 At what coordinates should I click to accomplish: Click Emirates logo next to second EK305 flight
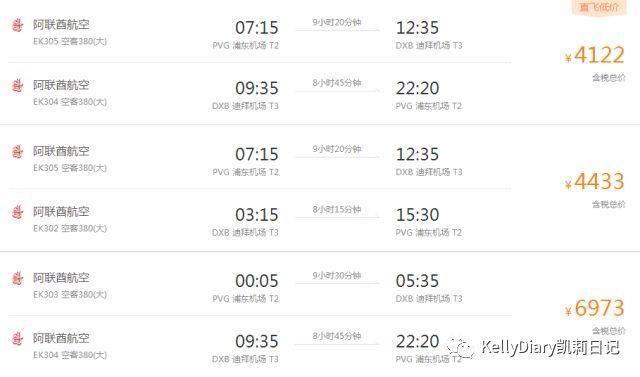[17, 152]
